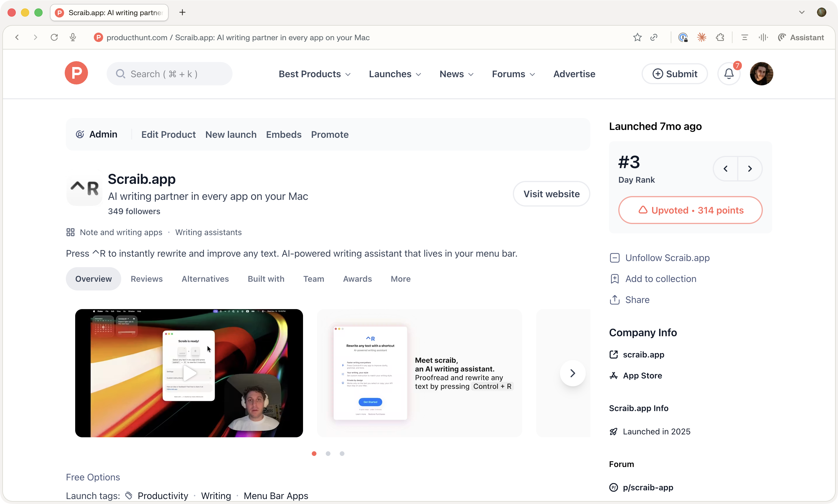Add the product to a collection
The image size is (838, 504).
[x=653, y=279]
